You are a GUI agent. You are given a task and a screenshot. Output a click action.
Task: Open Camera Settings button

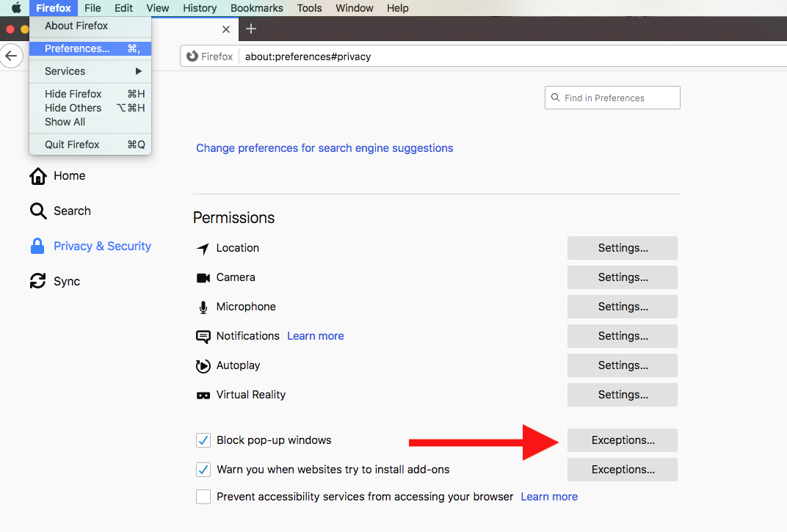(x=623, y=277)
